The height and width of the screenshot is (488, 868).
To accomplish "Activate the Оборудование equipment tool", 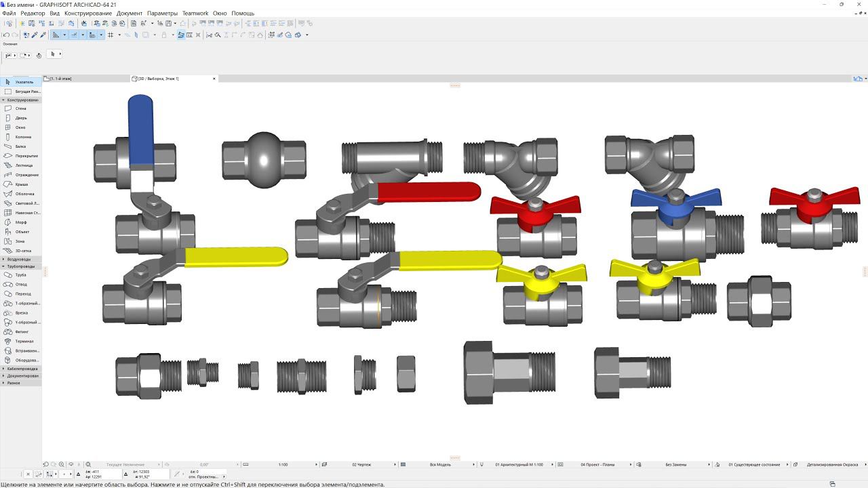I will (x=20, y=361).
